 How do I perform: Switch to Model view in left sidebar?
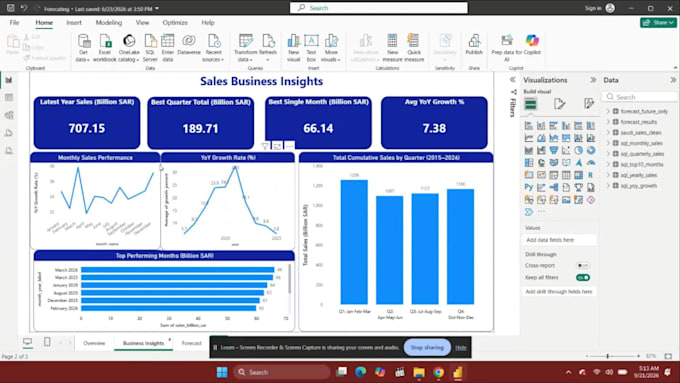9,115
